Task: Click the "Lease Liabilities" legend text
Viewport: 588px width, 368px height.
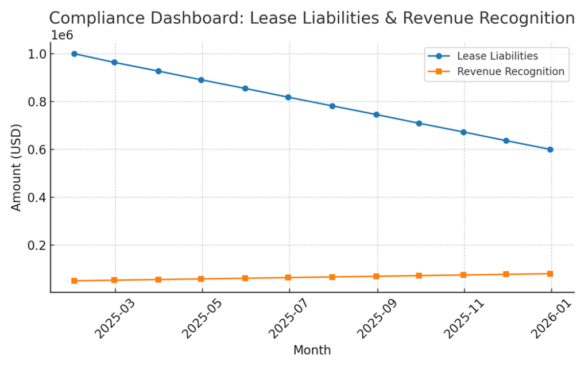Action: click(497, 56)
